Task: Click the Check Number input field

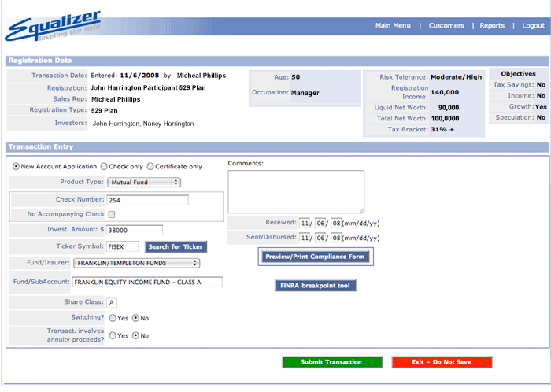Action: pyautogui.click(x=148, y=200)
